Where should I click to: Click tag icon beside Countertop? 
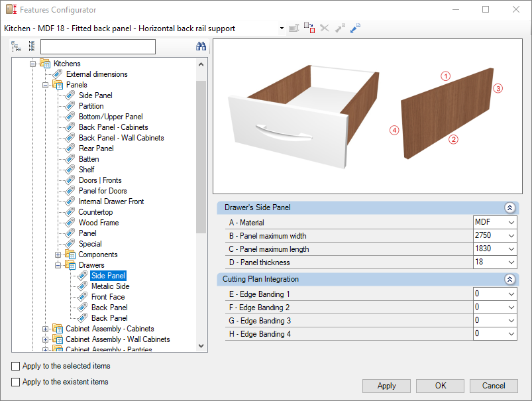(70, 212)
